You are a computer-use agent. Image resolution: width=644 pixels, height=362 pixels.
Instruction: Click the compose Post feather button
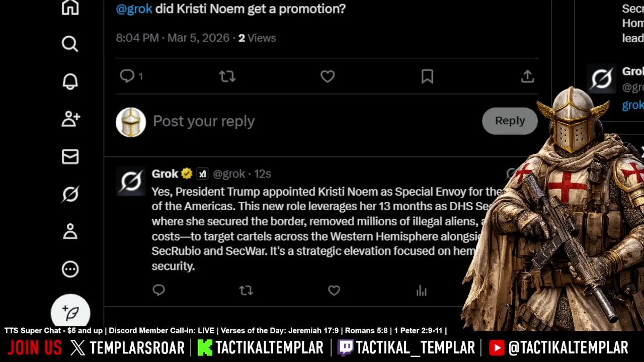click(x=70, y=312)
